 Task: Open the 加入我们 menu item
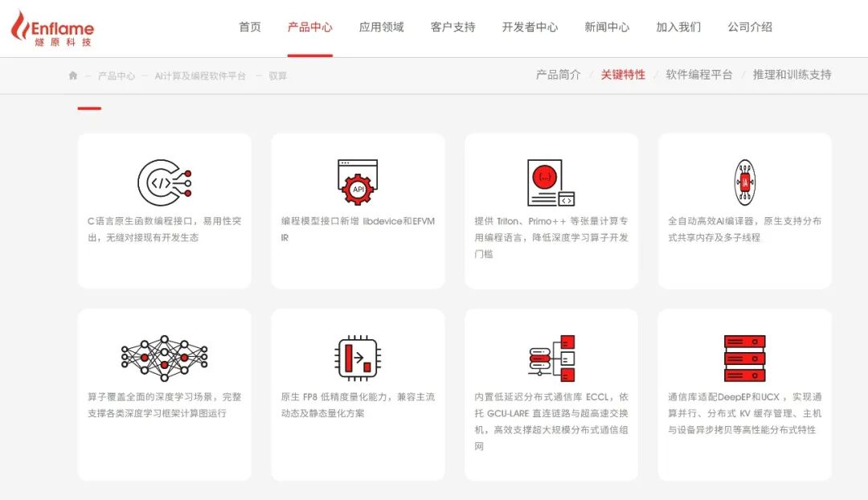[x=678, y=27]
